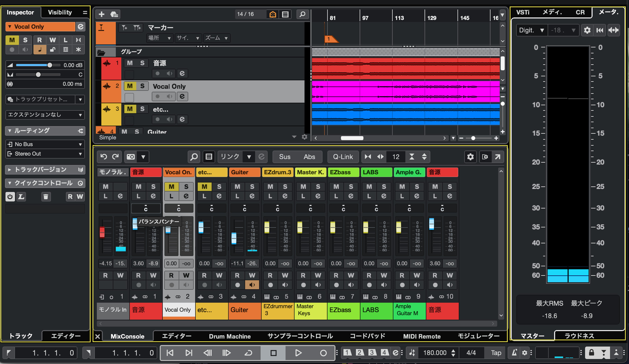Open MixConsole in separate window arrow icon
The width and height of the screenshot is (629, 364).
point(497,157)
